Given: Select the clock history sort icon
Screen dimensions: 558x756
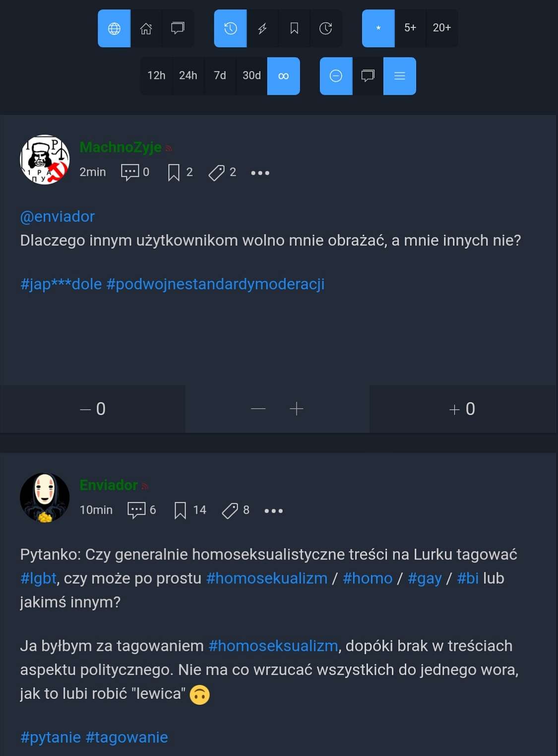Looking at the screenshot, I should coord(230,28).
